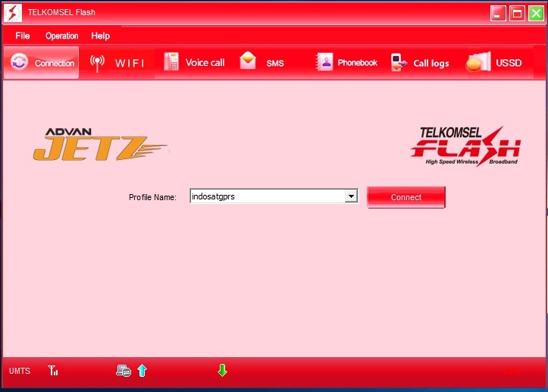
Task: Open the Connection tab
Action: tap(41, 63)
